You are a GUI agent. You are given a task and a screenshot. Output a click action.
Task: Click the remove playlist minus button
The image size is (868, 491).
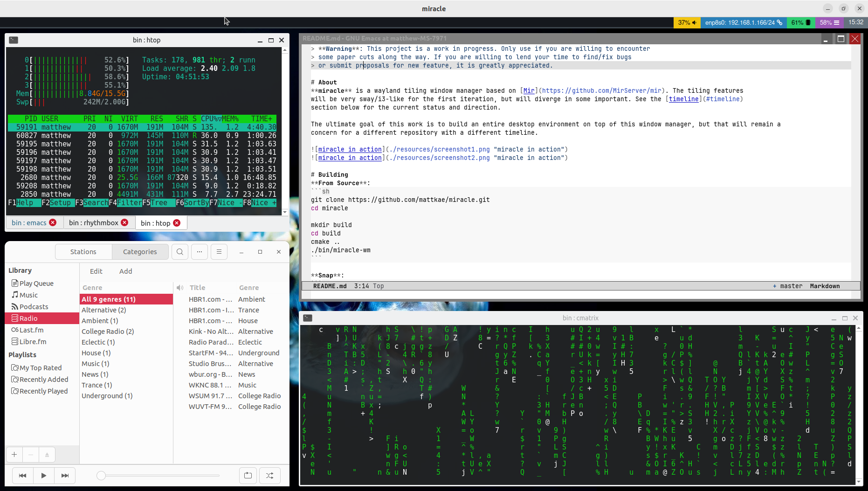[31, 454]
